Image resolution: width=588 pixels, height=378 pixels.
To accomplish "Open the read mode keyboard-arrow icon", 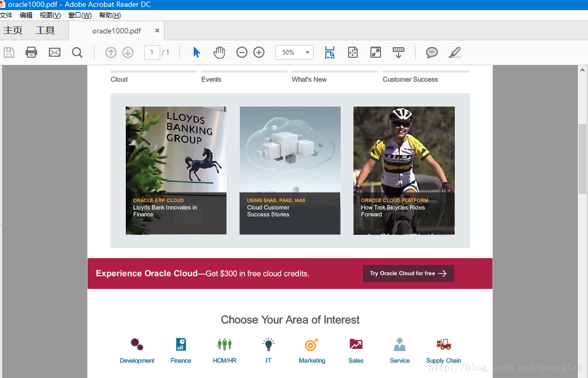I will tap(398, 52).
